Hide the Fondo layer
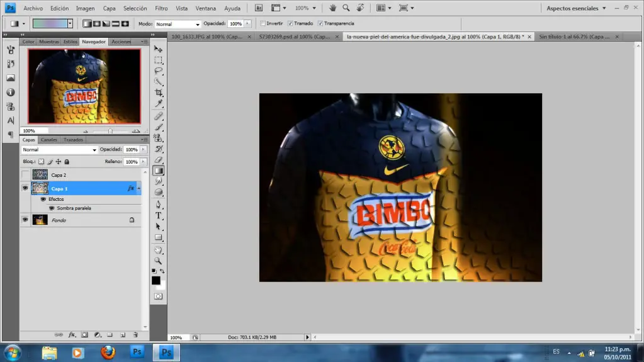The width and height of the screenshot is (644, 362). 25,220
